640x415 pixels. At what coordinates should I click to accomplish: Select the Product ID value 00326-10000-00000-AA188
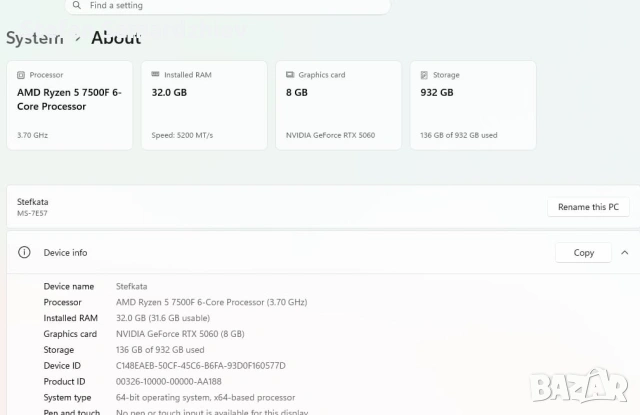pyautogui.click(x=169, y=382)
